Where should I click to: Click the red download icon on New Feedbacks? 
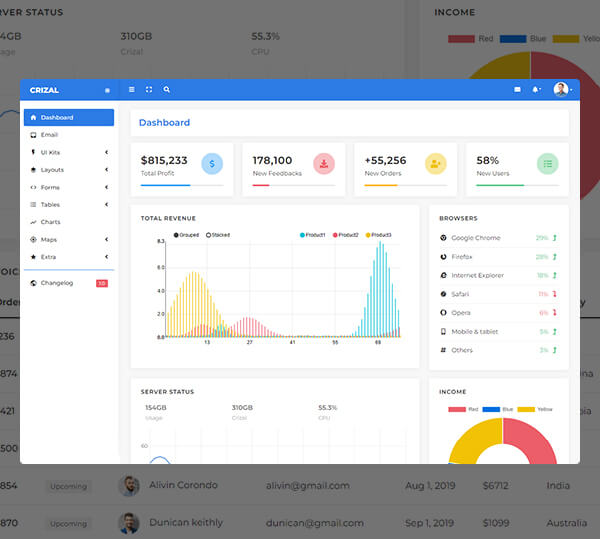(x=324, y=164)
